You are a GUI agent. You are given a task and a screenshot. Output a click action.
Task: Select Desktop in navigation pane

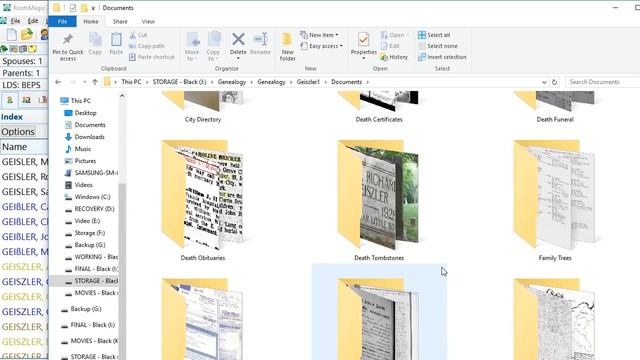(x=85, y=113)
